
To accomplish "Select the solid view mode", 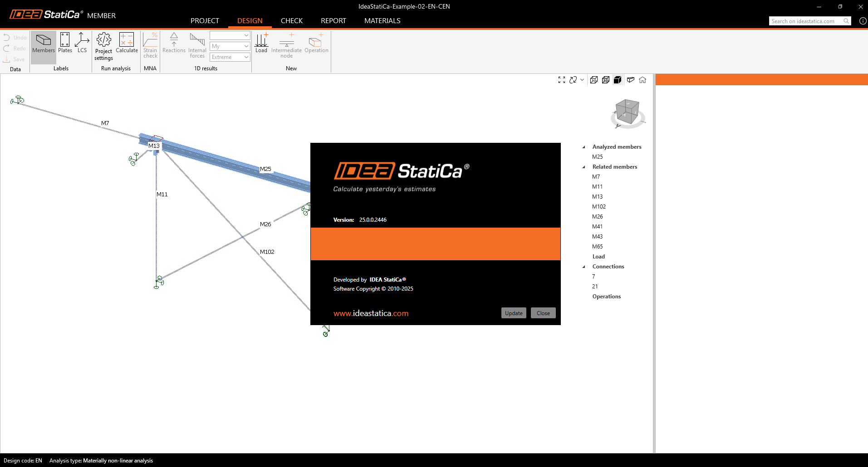I will pos(618,80).
